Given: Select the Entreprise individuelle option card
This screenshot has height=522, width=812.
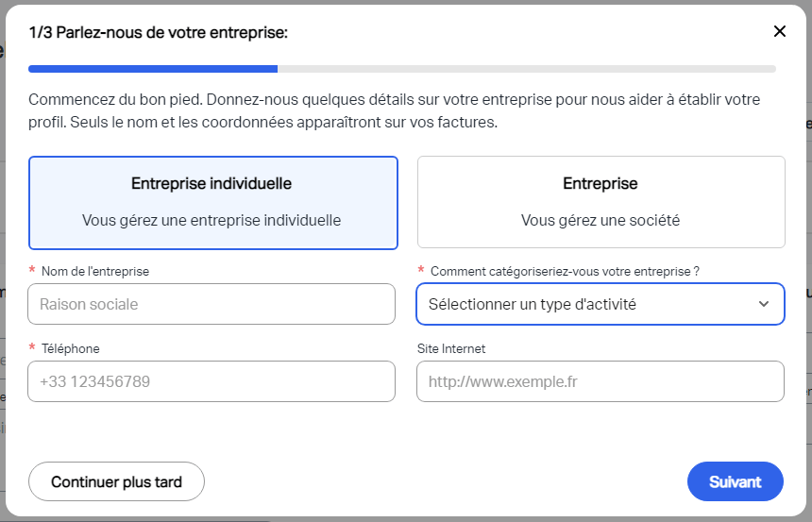Looking at the screenshot, I should click(x=213, y=203).
